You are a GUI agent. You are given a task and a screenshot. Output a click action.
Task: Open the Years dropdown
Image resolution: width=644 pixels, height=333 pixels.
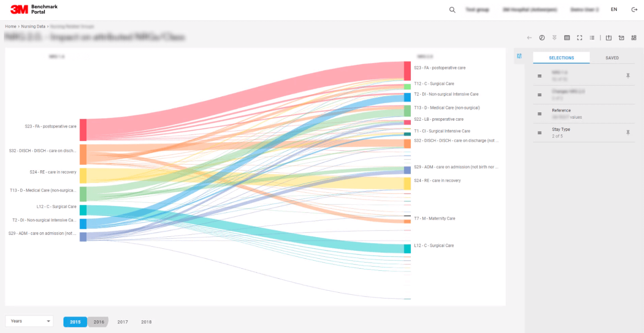(x=29, y=321)
